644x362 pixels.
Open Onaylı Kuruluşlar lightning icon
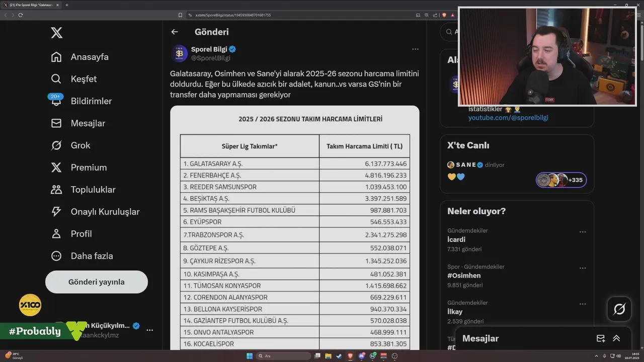(x=56, y=212)
